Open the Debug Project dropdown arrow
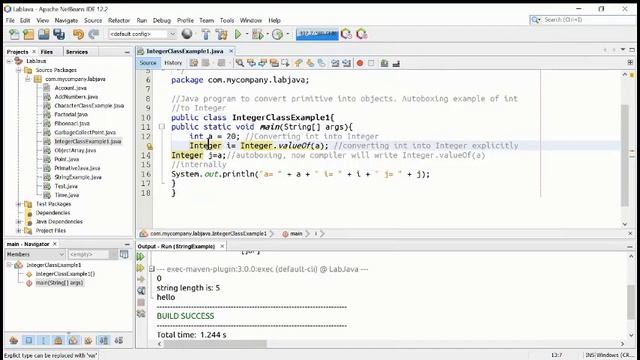 point(267,34)
